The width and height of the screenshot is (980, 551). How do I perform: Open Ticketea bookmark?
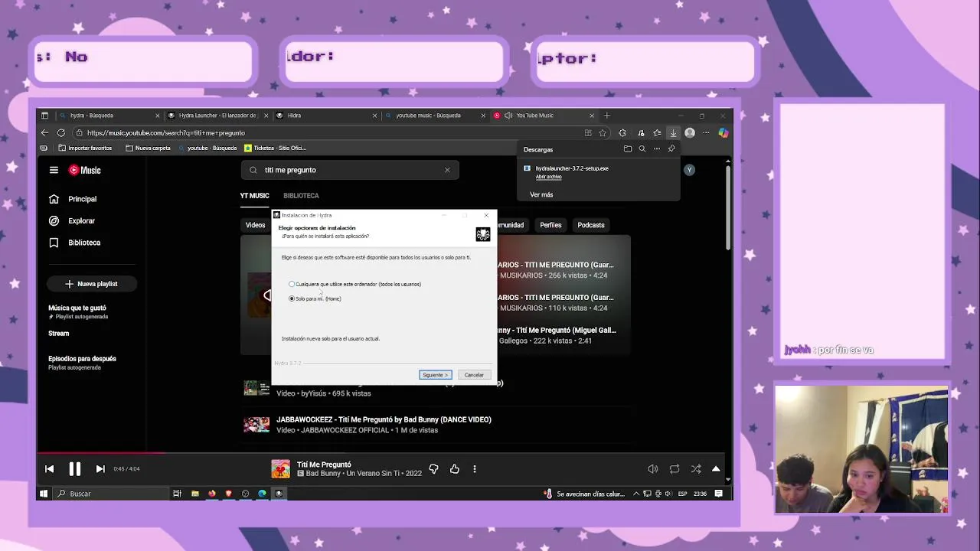pyautogui.click(x=275, y=148)
